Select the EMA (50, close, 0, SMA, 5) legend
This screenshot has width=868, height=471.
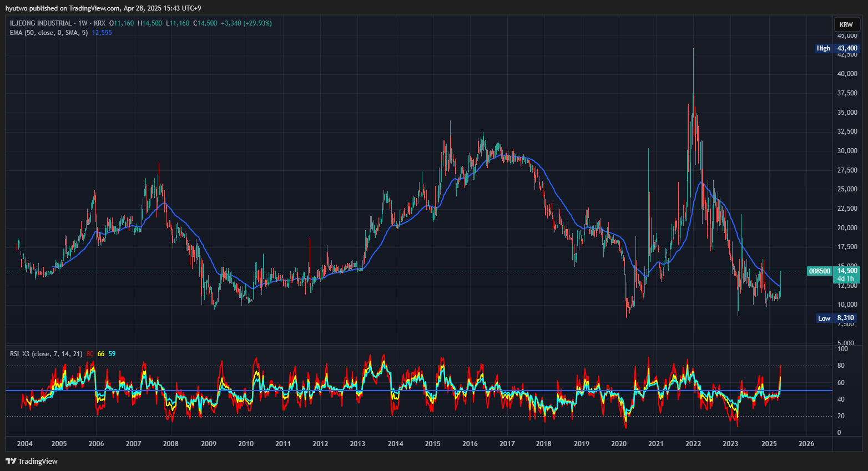pos(49,33)
